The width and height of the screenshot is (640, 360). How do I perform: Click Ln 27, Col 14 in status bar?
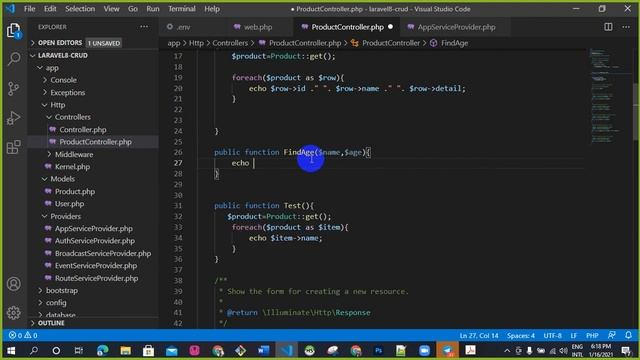[479, 336]
